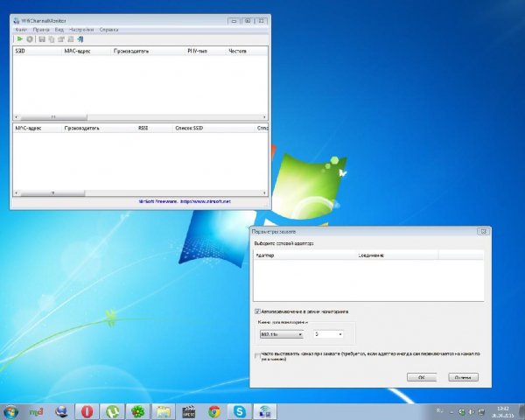Open the 802.11 band dropdown

point(282,334)
